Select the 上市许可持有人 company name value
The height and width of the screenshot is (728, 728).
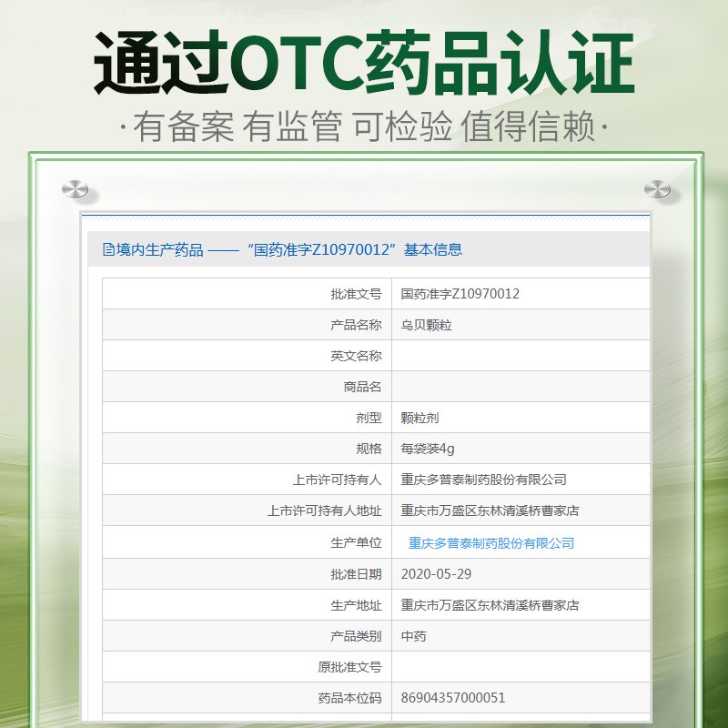click(483, 480)
